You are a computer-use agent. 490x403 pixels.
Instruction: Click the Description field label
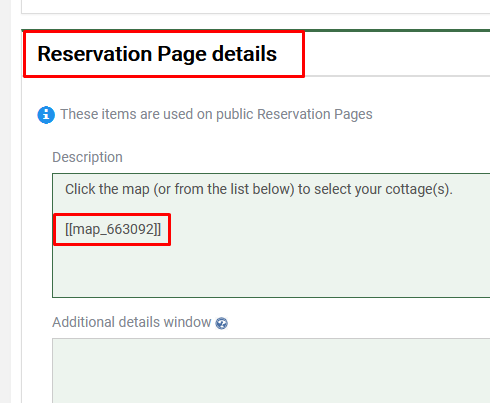click(87, 157)
